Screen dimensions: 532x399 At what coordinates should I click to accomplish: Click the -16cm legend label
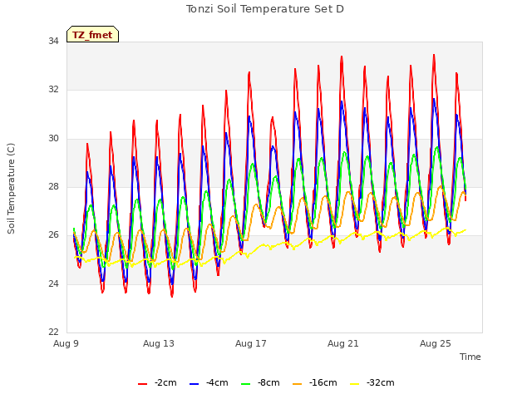[323, 382]
